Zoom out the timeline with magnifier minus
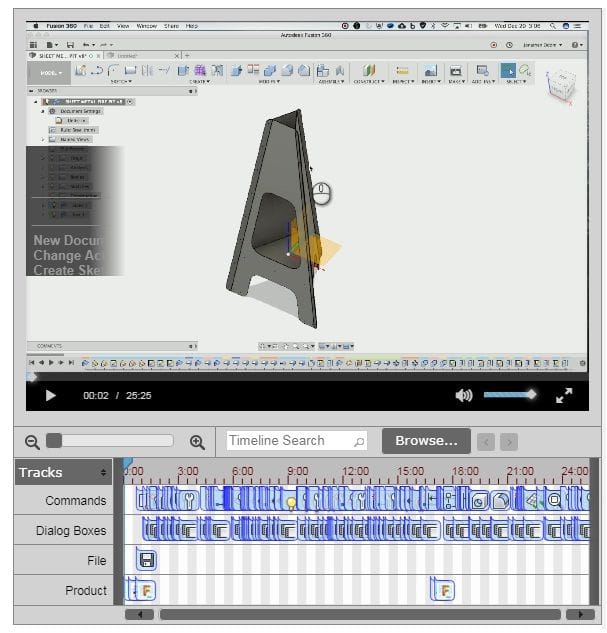Image resolution: width=607 pixels, height=633 pixels. point(32,442)
